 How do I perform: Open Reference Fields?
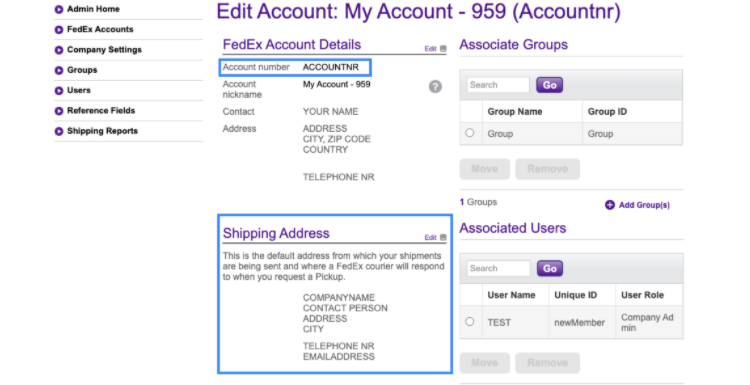(101, 110)
